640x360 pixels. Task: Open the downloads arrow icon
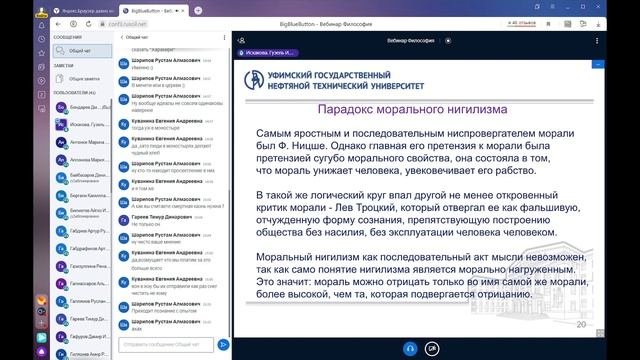tap(598, 24)
